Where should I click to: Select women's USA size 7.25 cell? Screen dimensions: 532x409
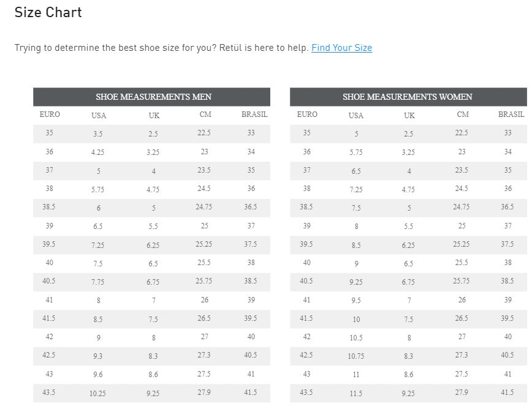click(x=355, y=190)
